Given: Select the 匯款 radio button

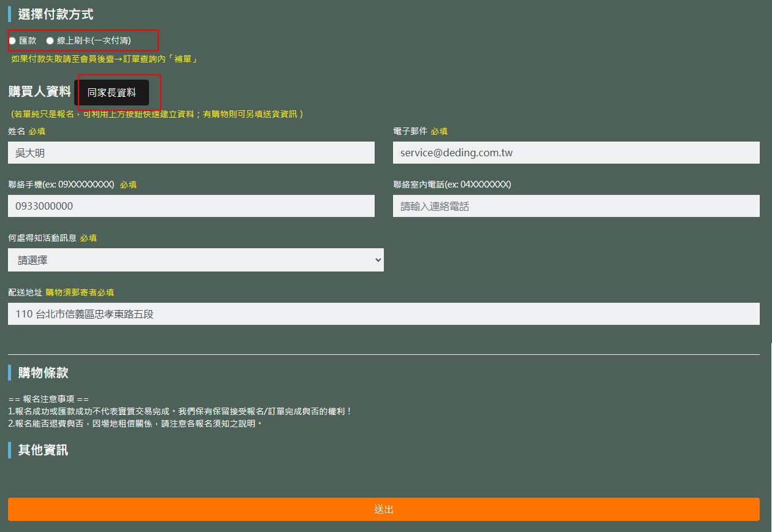Looking at the screenshot, I should point(12,40).
